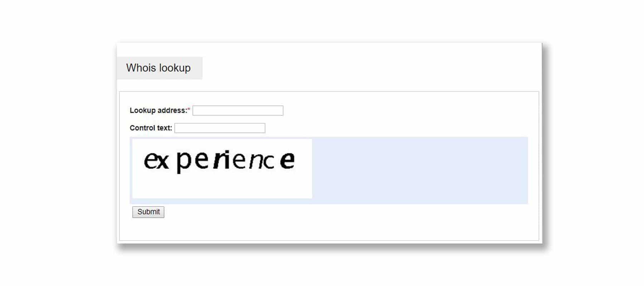Click the gray header bar of the page
This screenshot has height=286, width=644.
159,68
